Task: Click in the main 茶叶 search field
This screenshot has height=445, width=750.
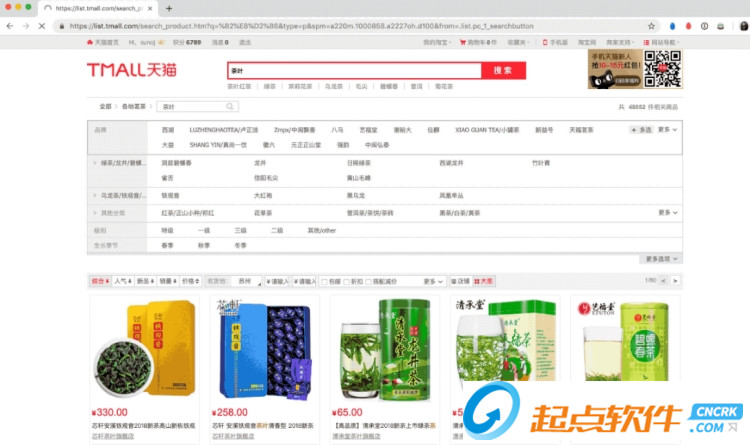Action: point(354,70)
